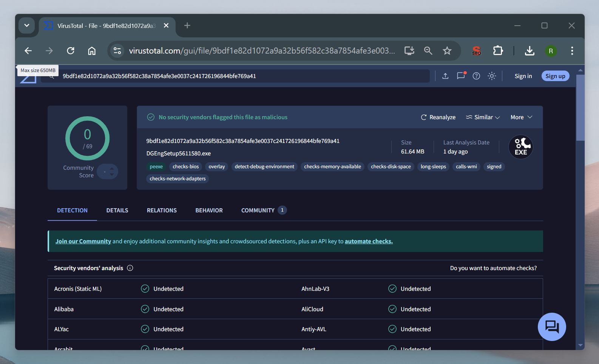Click the browser address bar URL
Image resolution: width=599 pixels, height=364 pixels.
[262, 51]
